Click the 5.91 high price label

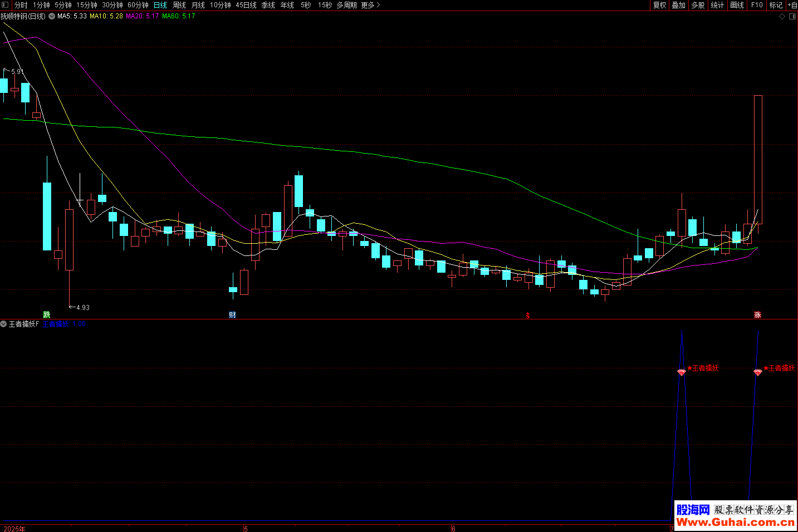(17, 72)
